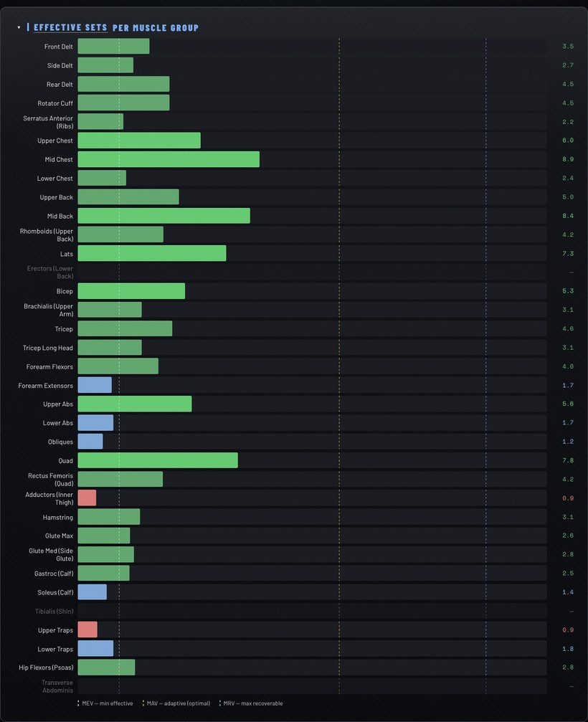Click the Hip Flexors (Psoas) bar

coord(106,668)
